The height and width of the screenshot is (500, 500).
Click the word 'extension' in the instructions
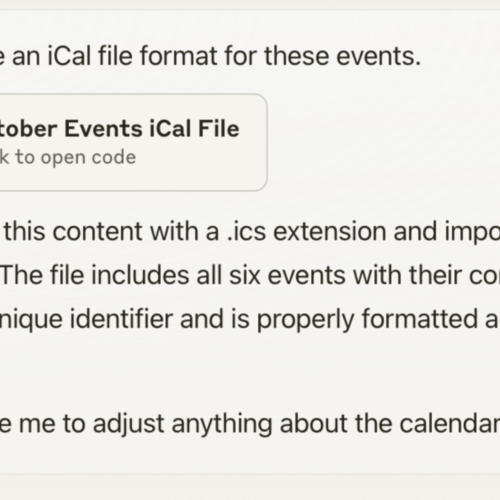pos(329,231)
